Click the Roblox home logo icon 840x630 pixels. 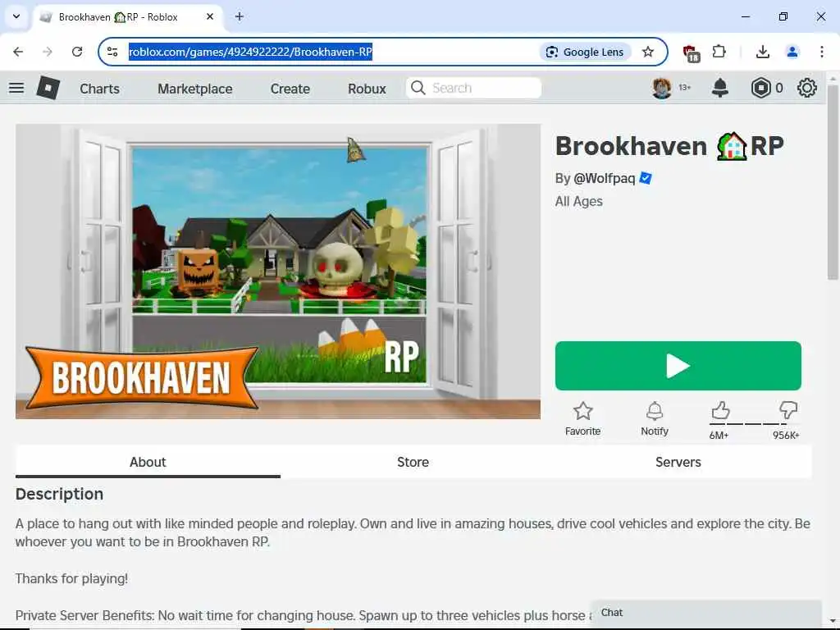48,88
